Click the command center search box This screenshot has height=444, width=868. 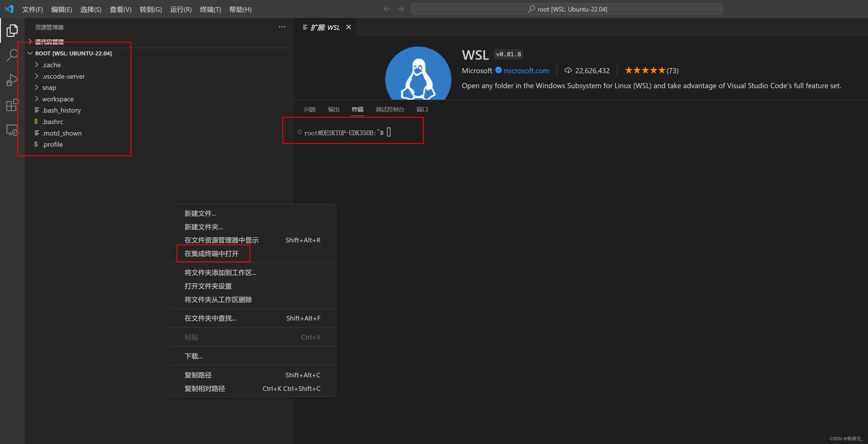point(567,9)
